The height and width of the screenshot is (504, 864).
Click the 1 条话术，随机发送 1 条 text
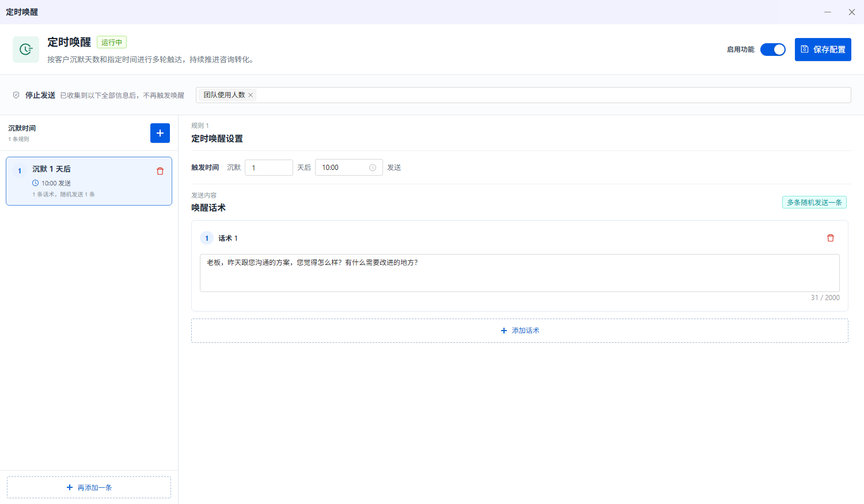point(63,195)
